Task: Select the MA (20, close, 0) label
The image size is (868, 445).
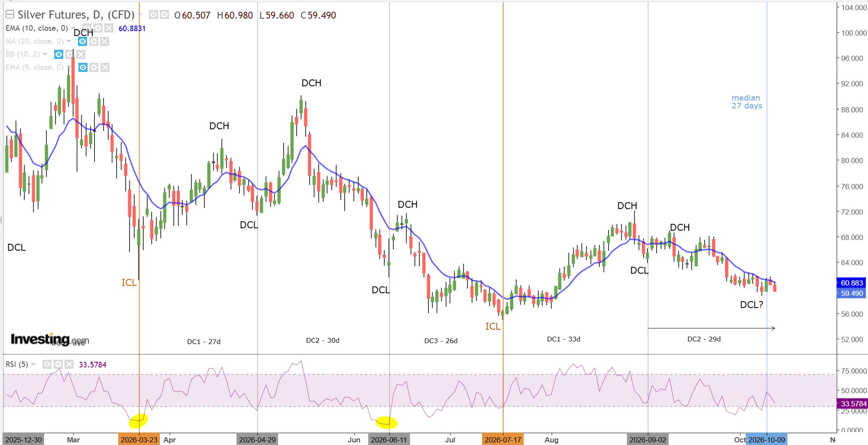Action: [x=35, y=41]
